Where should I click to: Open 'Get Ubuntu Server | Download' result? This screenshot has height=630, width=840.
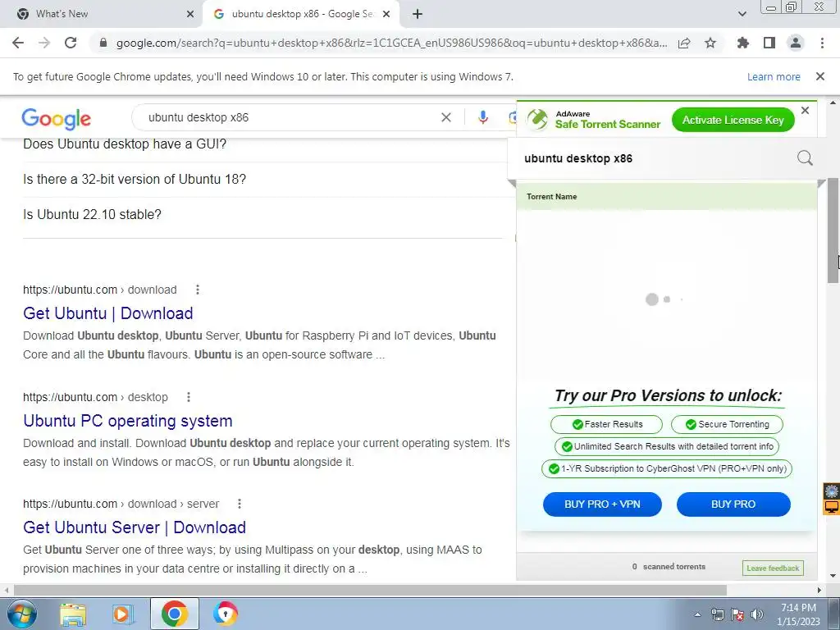click(135, 527)
